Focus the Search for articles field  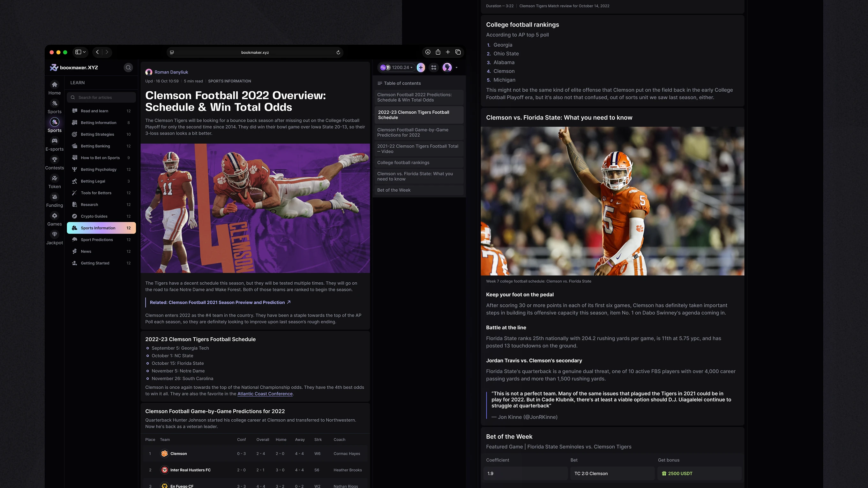(x=104, y=97)
